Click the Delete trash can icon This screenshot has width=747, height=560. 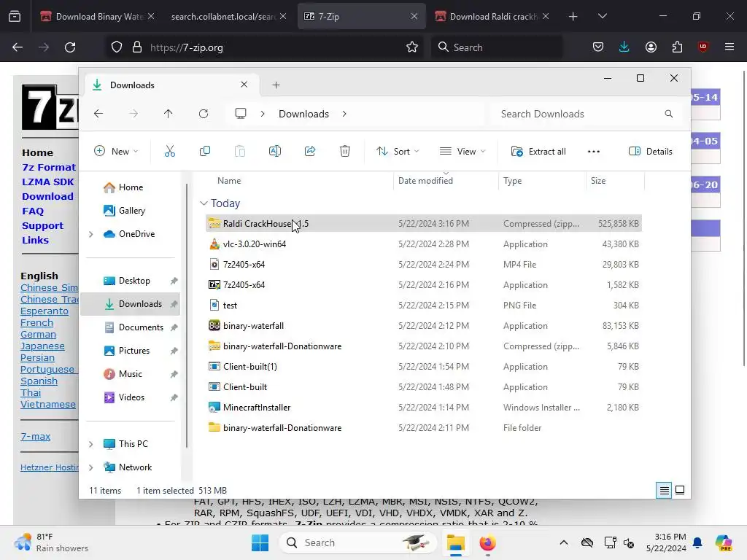(345, 152)
